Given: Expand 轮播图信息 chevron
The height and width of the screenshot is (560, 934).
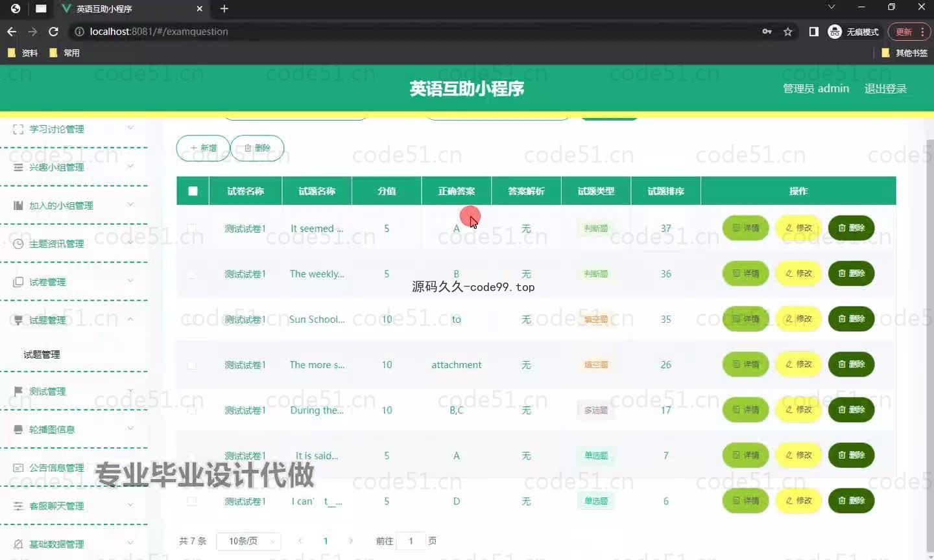Looking at the screenshot, I should [x=130, y=428].
